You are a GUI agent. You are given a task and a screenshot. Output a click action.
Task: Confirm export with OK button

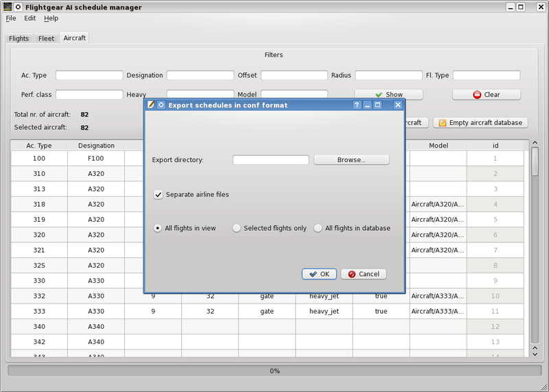(x=319, y=274)
